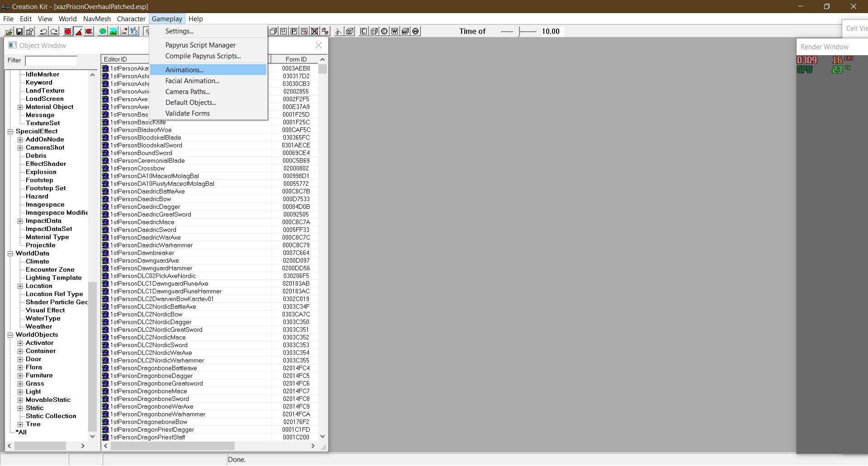The height and width of the screenshot is (466, 868).
Task: Expand the ImpactData tree node
Action: [20, 221]
